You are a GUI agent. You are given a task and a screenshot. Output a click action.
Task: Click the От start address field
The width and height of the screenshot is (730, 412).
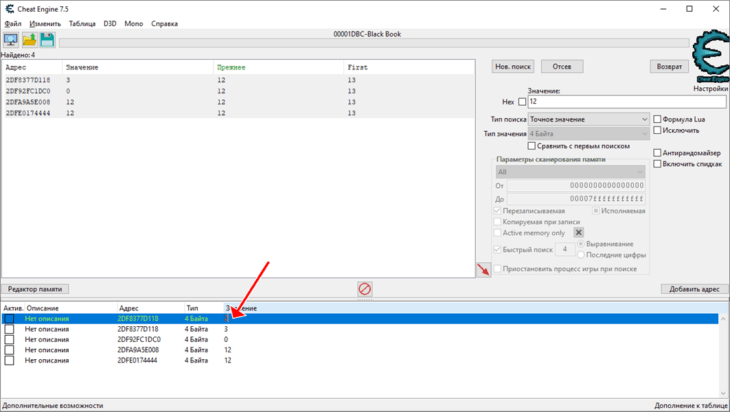click(x=576, y=185)
